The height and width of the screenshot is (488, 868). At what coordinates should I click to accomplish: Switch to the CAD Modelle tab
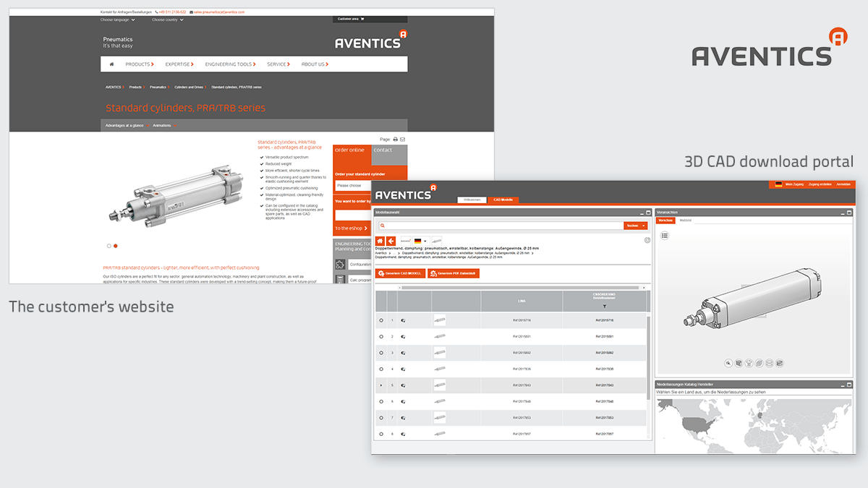pos(503,199)
